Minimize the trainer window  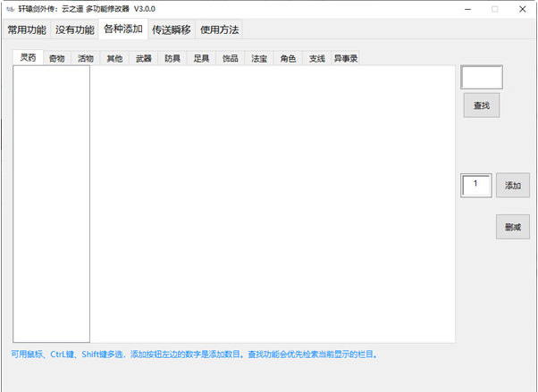467,9
